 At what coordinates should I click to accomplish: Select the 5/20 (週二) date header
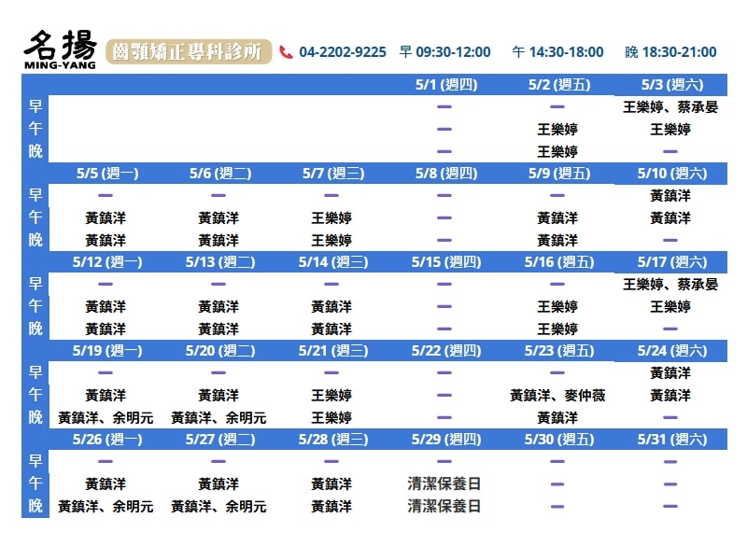click(x=220, y=351)
